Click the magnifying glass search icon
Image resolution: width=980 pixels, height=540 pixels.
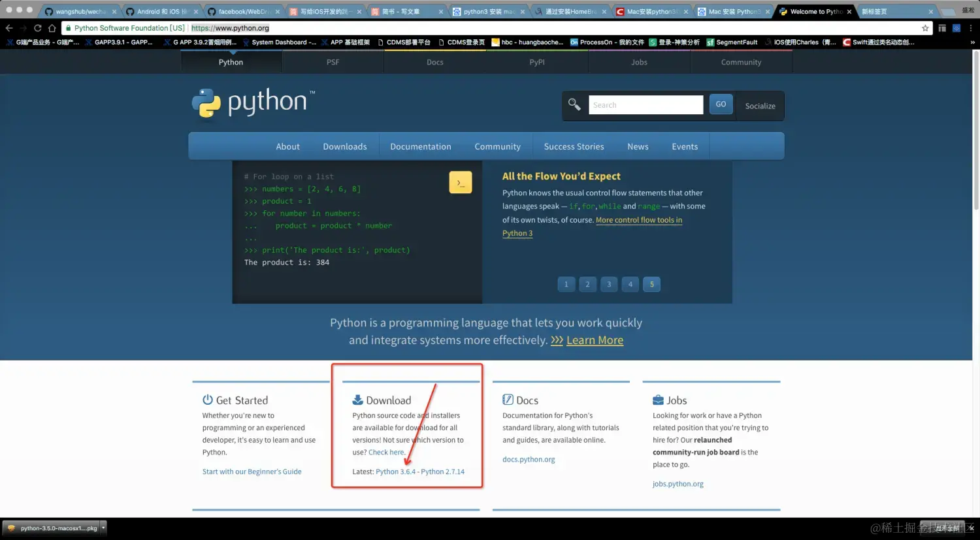(574, 104)
